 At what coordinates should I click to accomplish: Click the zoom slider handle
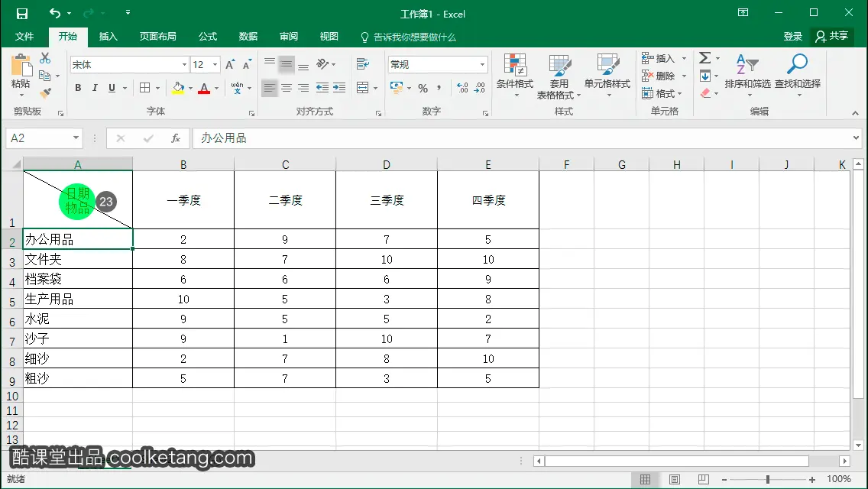click(x=768, y=480)
